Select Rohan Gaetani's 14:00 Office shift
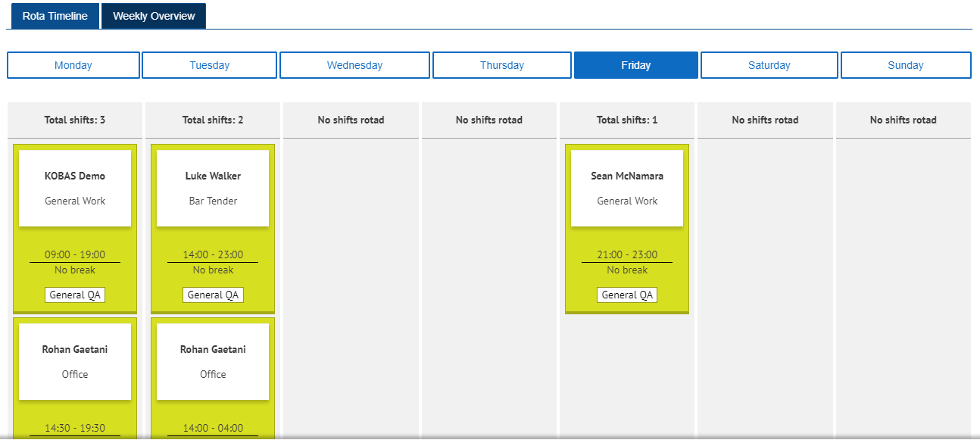The image size is (980, 440). point(213,361)
